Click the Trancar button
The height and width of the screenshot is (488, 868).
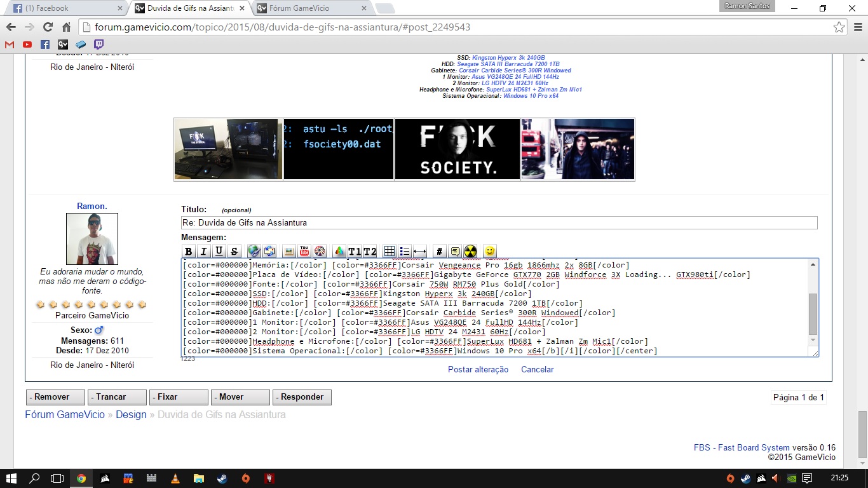tap(117, 397)
